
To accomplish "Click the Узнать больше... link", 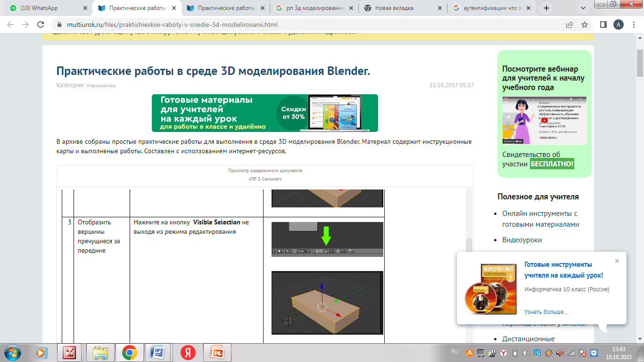I will click(x=546, y=312).
